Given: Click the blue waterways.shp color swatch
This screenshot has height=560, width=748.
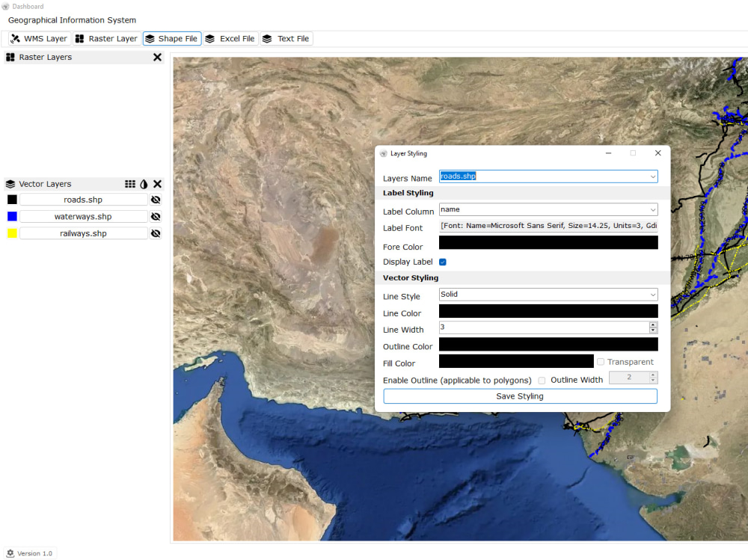Looking at the screenshot, I should point(13,217).
